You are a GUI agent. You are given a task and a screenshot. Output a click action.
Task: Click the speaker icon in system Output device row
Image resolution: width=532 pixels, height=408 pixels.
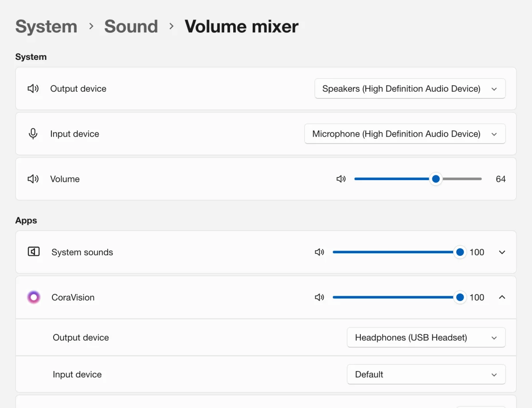point(33,89)
